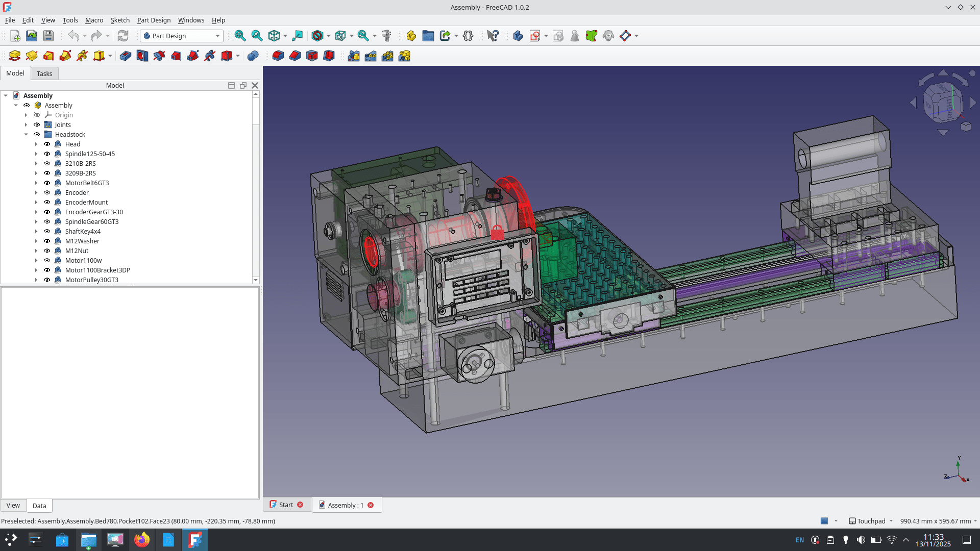The image size is (980, 551).
Task: Show the hidden Origin item
Action: 37,115
